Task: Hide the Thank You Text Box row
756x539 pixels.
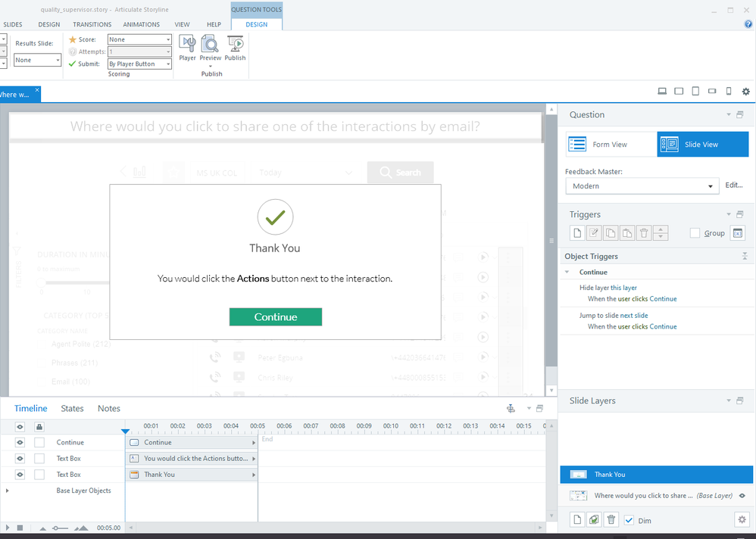Action: click(x=20, y=475)
